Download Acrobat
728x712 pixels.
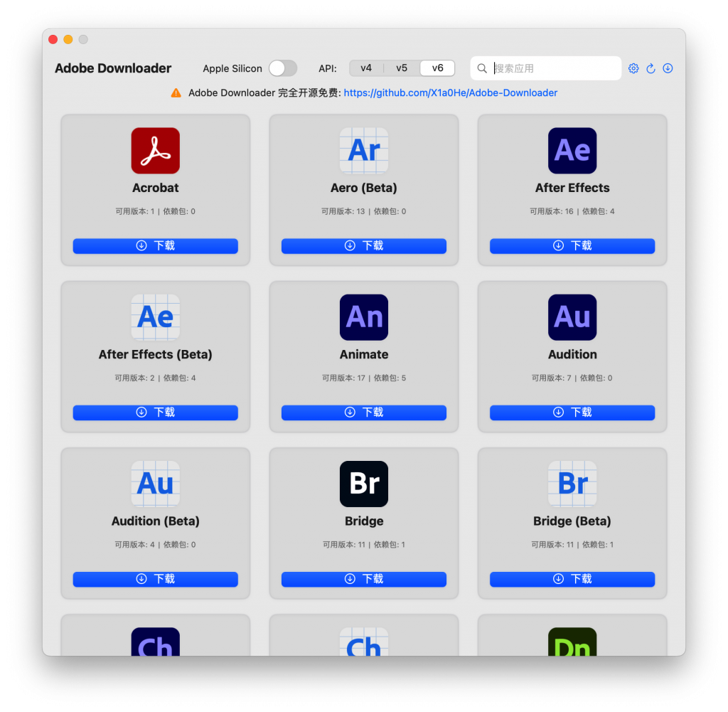pos(155,245)
